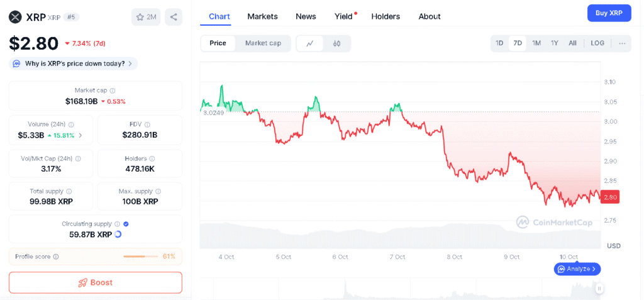The image size is (644, 300).
Task: Toggle the LOG scale option
Action: click(597, 43)
